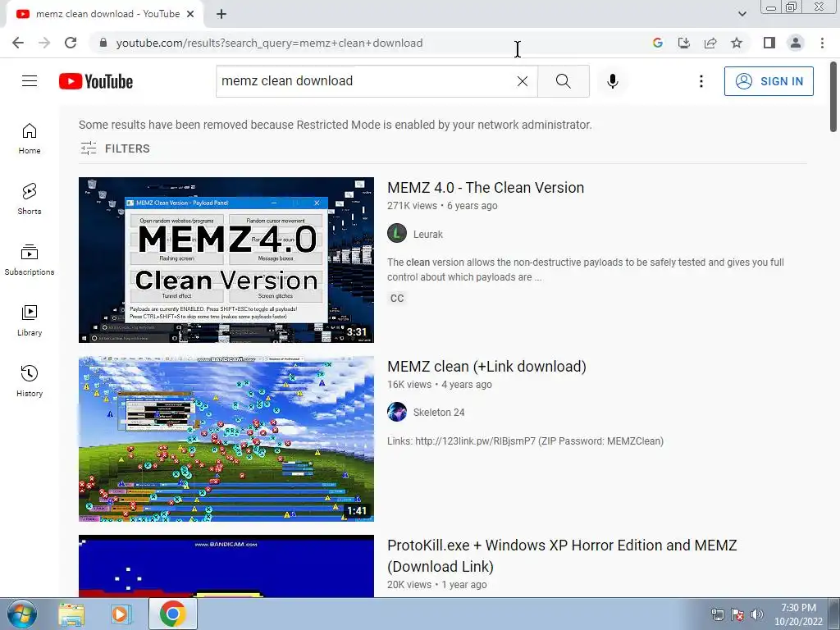840x630 pixels.
Task: Click description starting 'The clean version allows'
Action: [x=586, y=269]
